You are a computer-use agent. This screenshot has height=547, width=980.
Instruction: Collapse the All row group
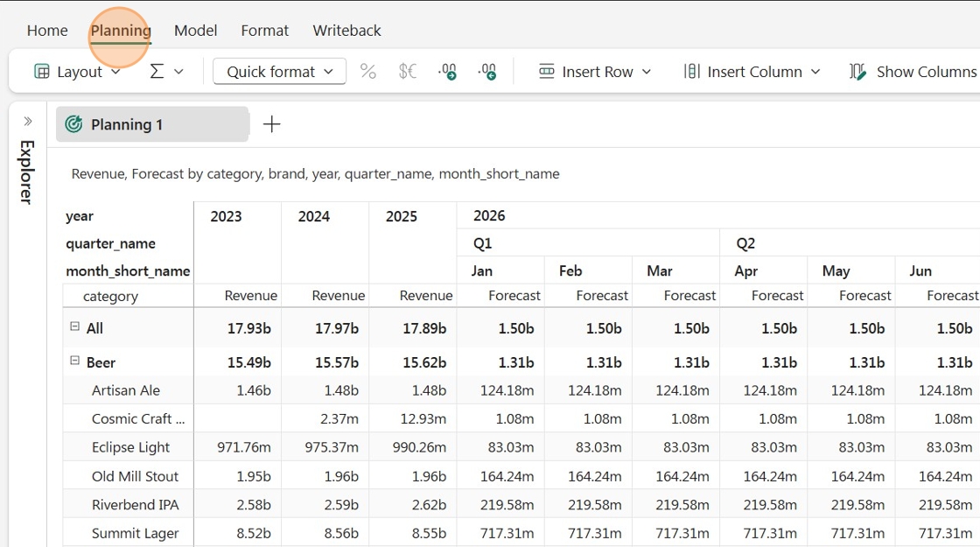[74, 326]
